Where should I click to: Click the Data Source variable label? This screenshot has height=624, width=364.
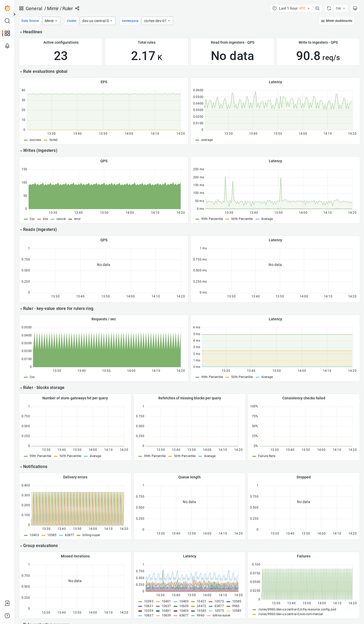point(30,21)
